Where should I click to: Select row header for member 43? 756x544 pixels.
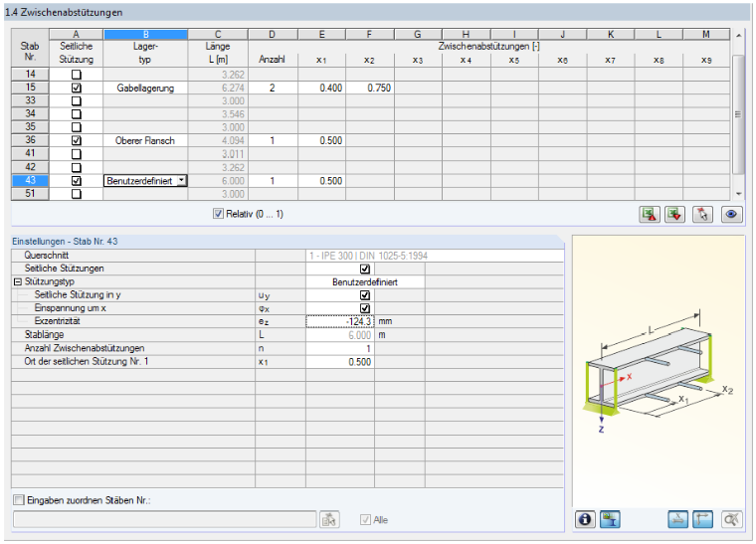click(x=30, y=180)
